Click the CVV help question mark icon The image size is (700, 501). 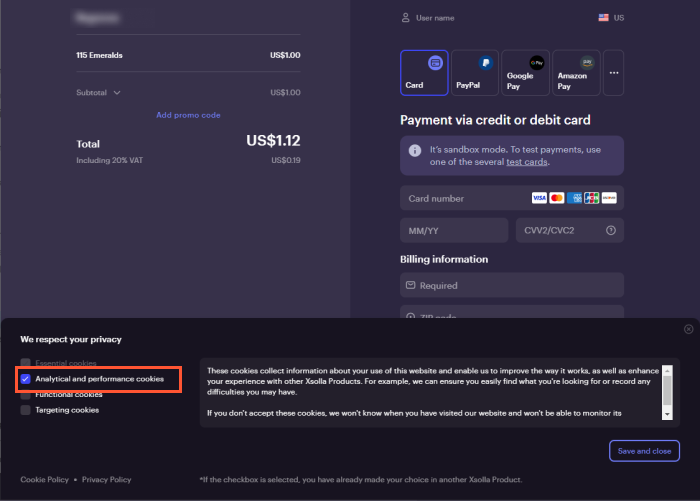click(609, 230)
